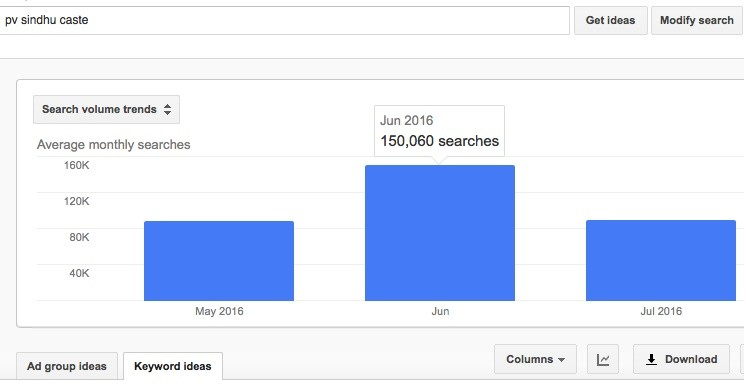746x387 pixels.
Task: Click the Download button
Action: coord(681,359)
